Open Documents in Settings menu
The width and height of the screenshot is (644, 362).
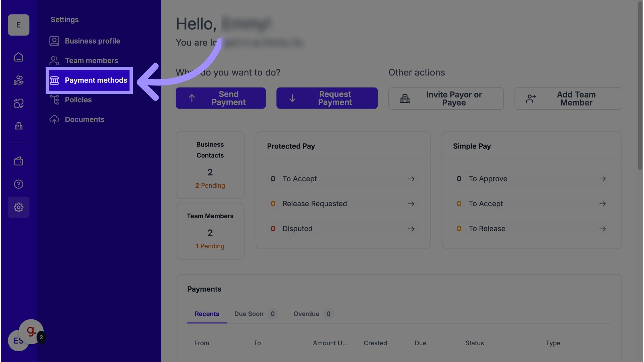[x=85, y=120]
